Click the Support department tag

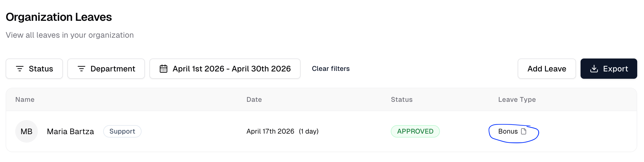122,131
